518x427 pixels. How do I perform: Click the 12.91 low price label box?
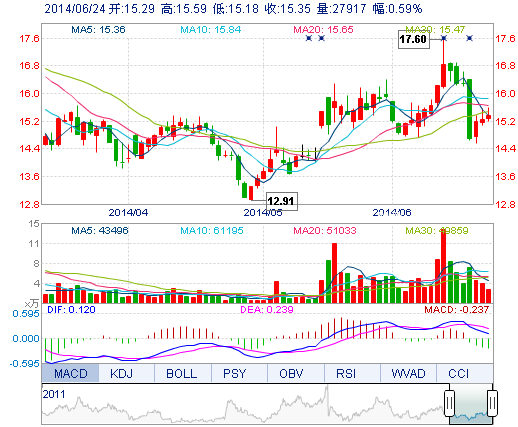(x=281, y=201)
